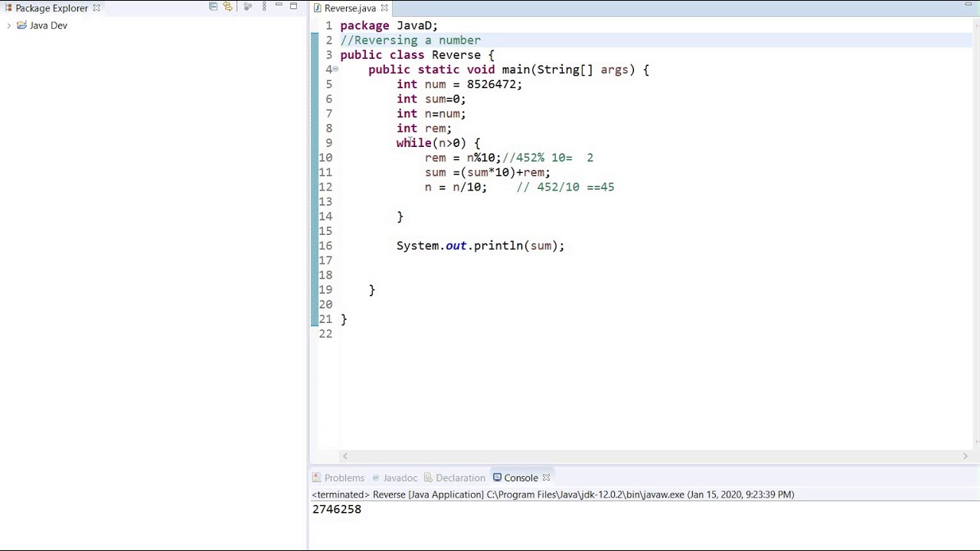Click the 'int sum=0;' line
Screen dimensions: 980x551
[431, 99]
